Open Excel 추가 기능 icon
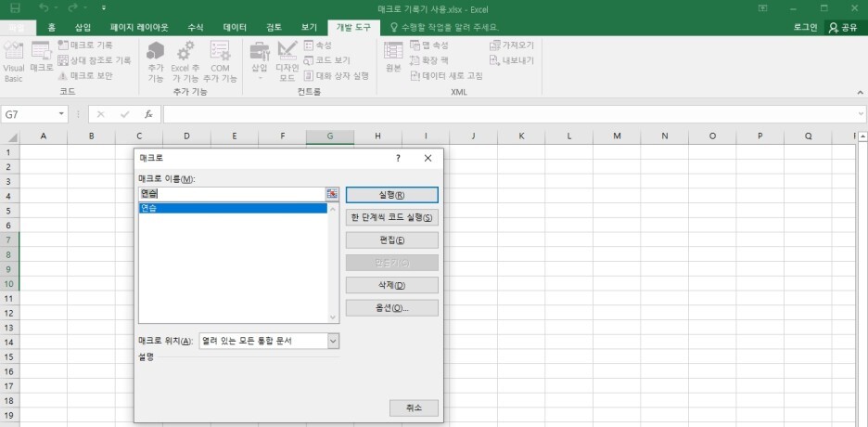The width and height of the screenshot is (868, 427). (185, 61)
